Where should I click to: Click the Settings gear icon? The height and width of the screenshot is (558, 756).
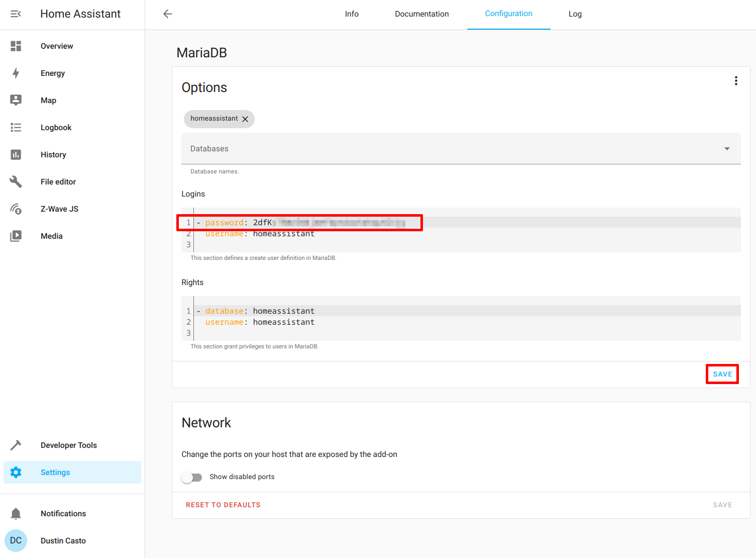click(x=16, y=472)
